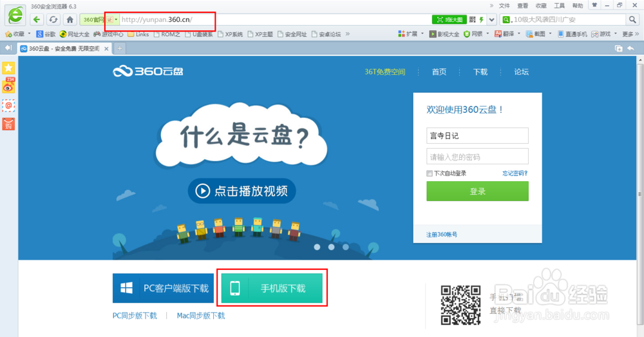Open the star favorites sidebar icon
644x337 pixels.
click(x=8, y=68)
